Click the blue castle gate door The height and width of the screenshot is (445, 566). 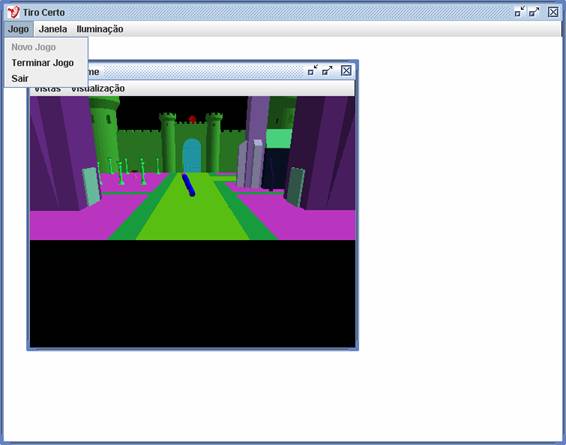click(192, 156)
